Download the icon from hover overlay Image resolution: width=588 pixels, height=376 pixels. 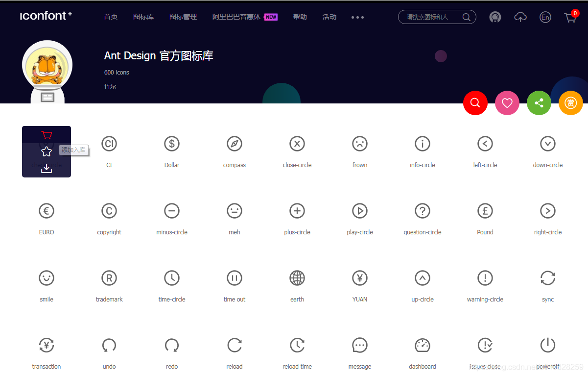[47, 169]
